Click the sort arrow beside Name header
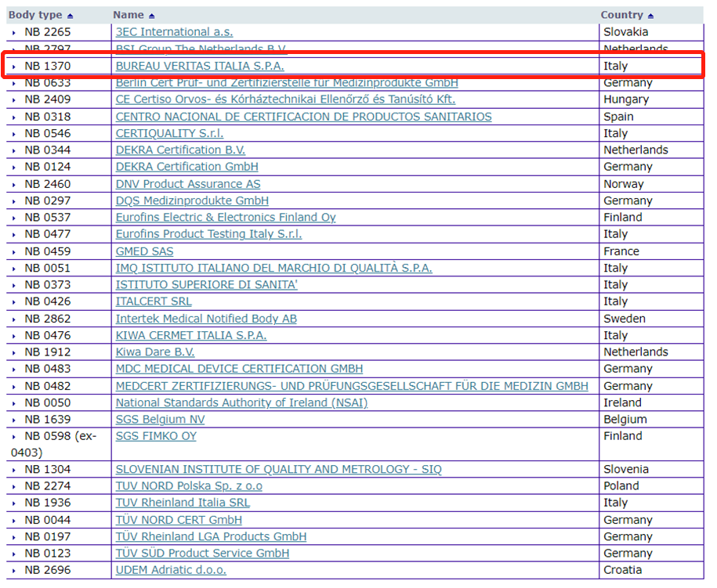 [151, 16]
